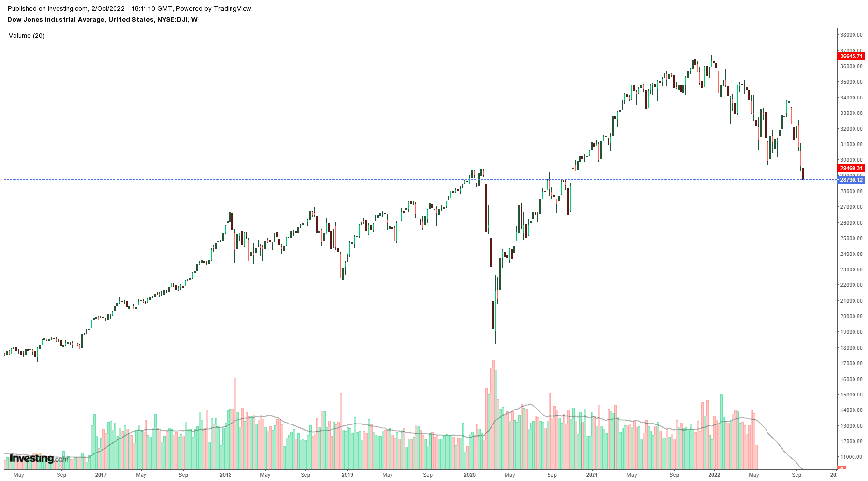
Task: Click the 24000.00 price axis label
Action: 851,254
